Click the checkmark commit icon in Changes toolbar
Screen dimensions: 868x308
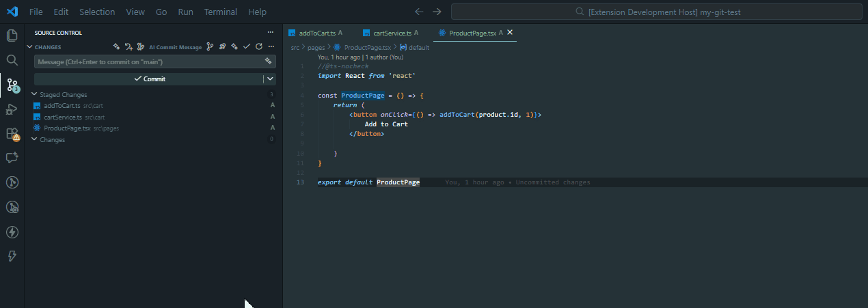(x=247, y=47)
